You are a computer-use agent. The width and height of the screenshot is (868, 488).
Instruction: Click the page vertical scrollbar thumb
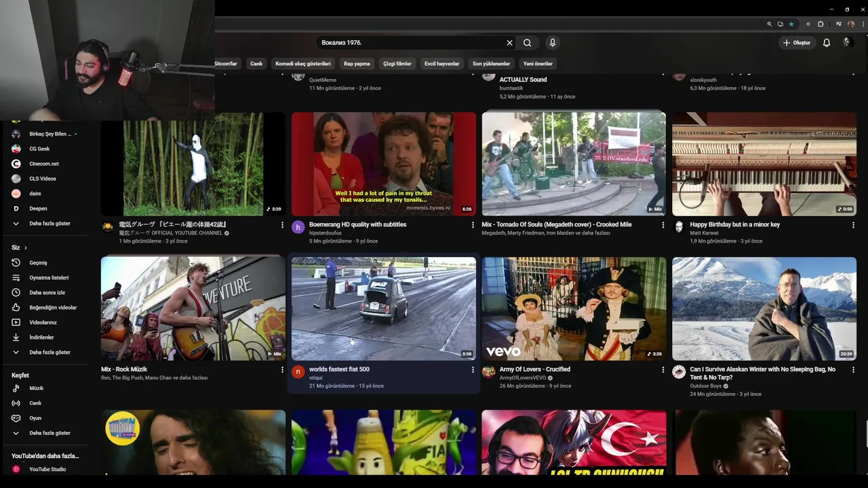866,434
